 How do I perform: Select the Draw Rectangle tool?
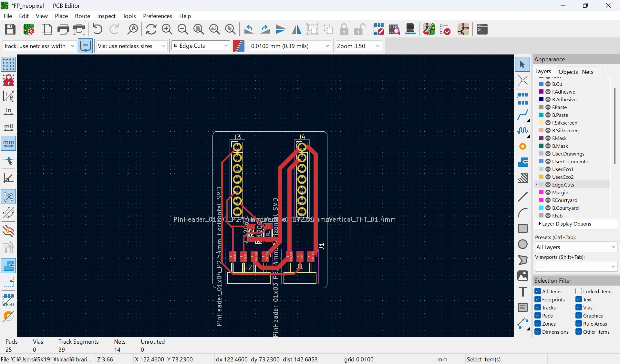tap(522, 228)
